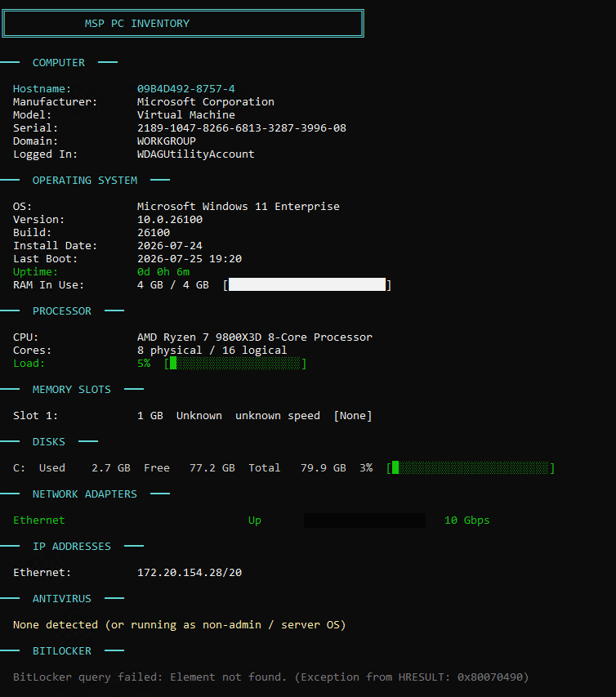616x697 pixels.
Task: Select the unknown speed memory text
Action: click(x=277, y=416)
